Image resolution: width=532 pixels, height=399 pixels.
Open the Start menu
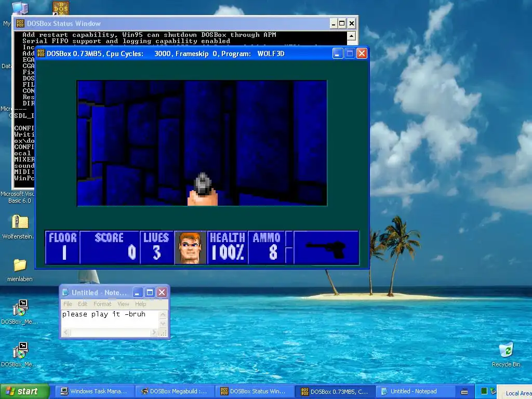24,392
